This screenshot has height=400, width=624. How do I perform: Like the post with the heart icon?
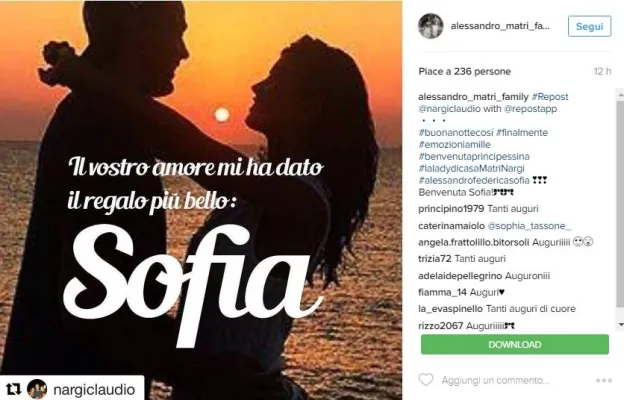coord(425,380)
